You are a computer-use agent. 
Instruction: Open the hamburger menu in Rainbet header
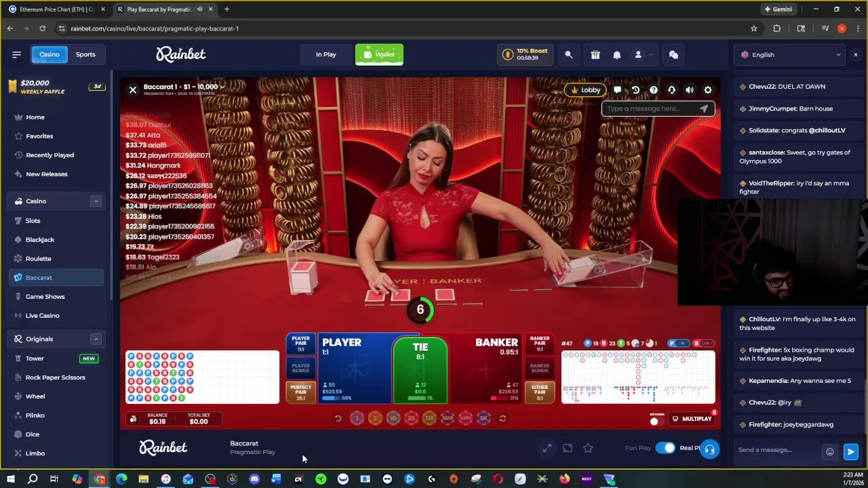[16, 54]
